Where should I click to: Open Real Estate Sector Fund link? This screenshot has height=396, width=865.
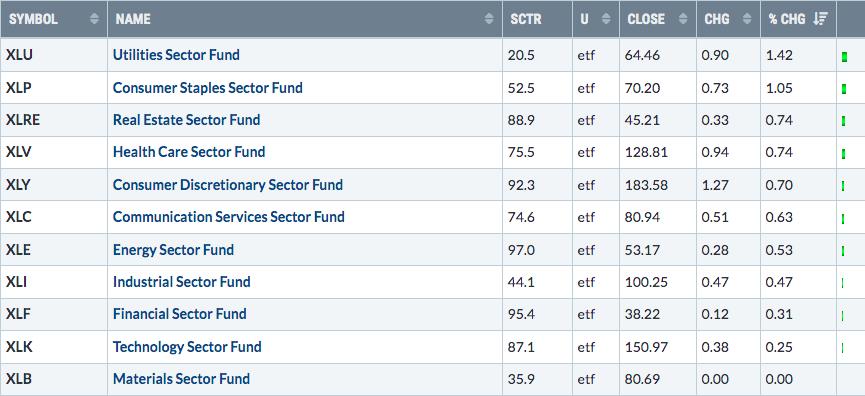coord(186,120)
